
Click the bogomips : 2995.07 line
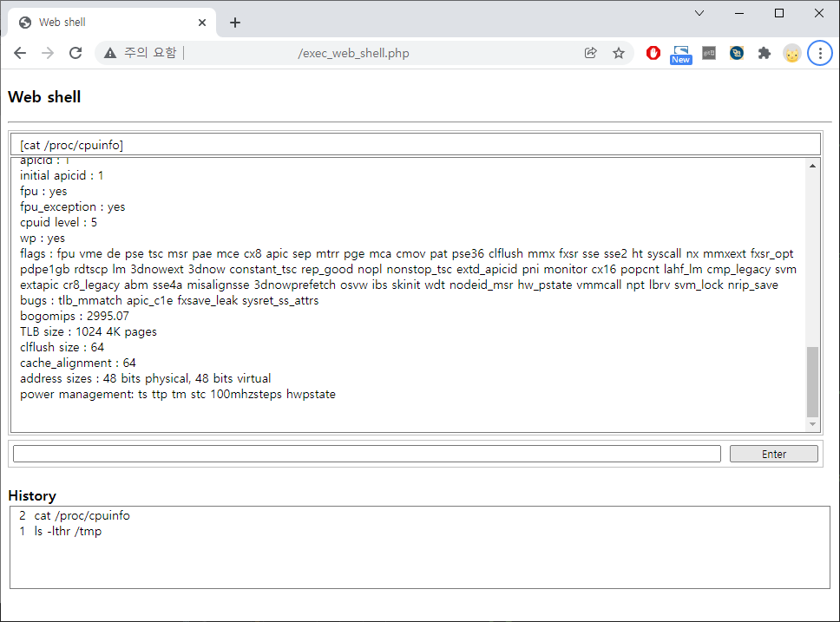coord(75,316)
